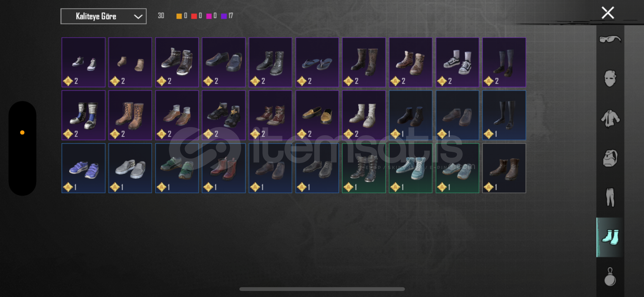The image size is (644, 297).
Task: Open the glasses category in sidebar
Action: (x=610, y=39)
